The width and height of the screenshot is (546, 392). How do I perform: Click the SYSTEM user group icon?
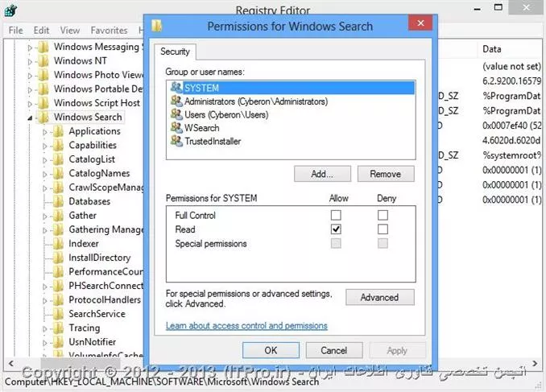176,87
